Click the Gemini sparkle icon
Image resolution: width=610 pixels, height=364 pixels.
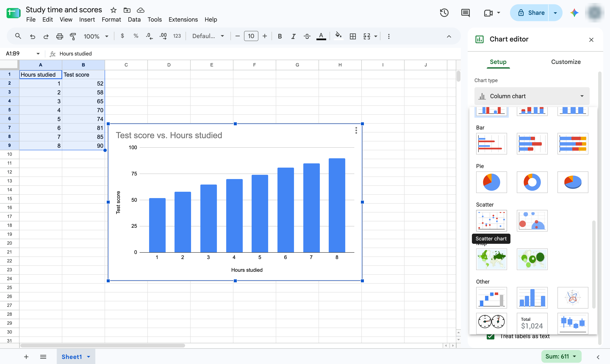[574, 13]
